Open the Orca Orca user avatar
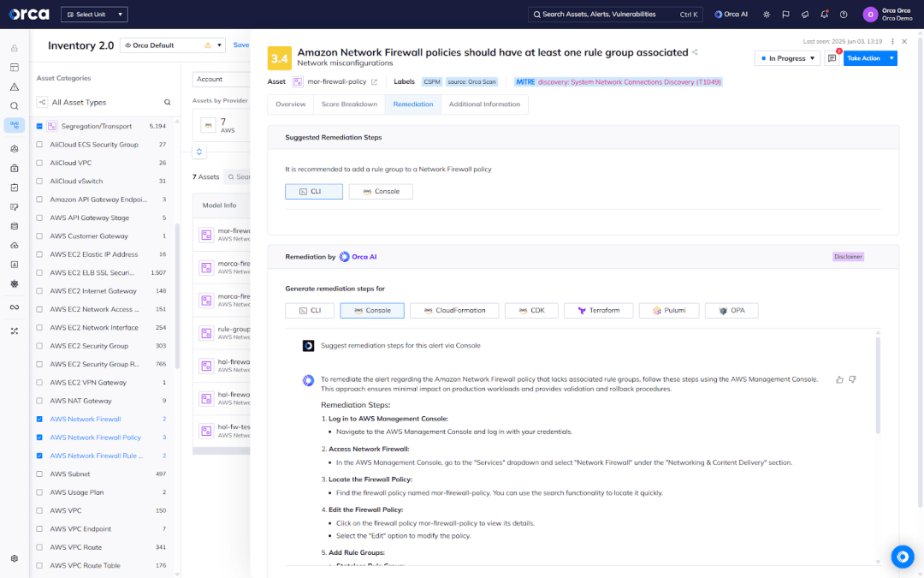Screen dimensions: 924x578 (870, 15)
